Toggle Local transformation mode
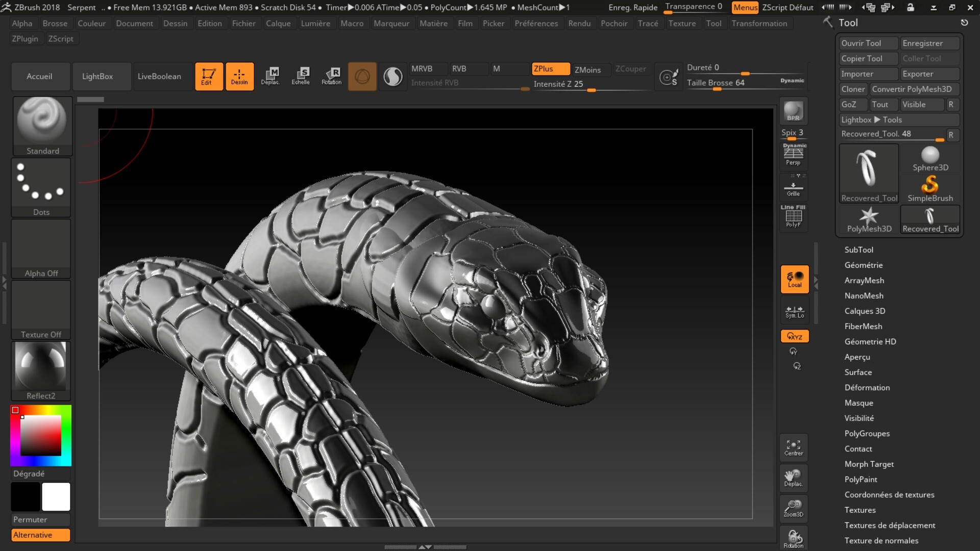The image size is (980, 551). (794, 279)
